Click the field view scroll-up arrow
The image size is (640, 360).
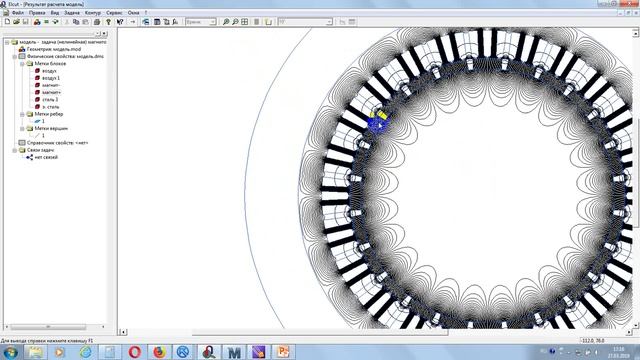[x=636, y=32]
